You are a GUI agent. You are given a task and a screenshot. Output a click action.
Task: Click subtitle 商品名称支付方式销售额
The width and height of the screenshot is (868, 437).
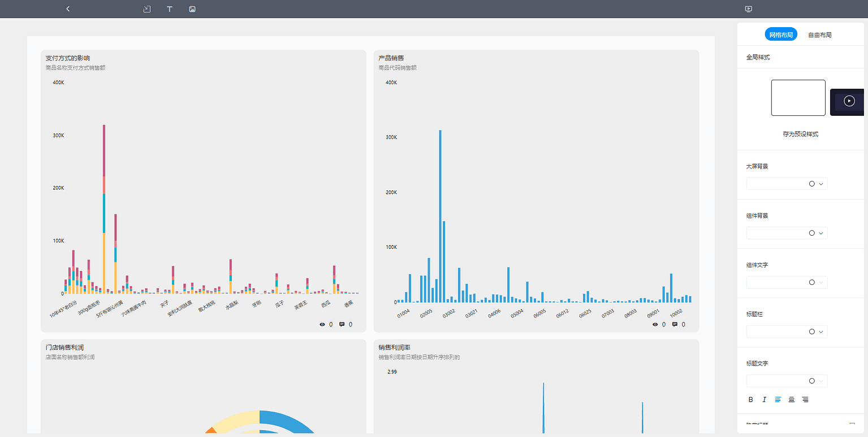(x=75, y=68)
